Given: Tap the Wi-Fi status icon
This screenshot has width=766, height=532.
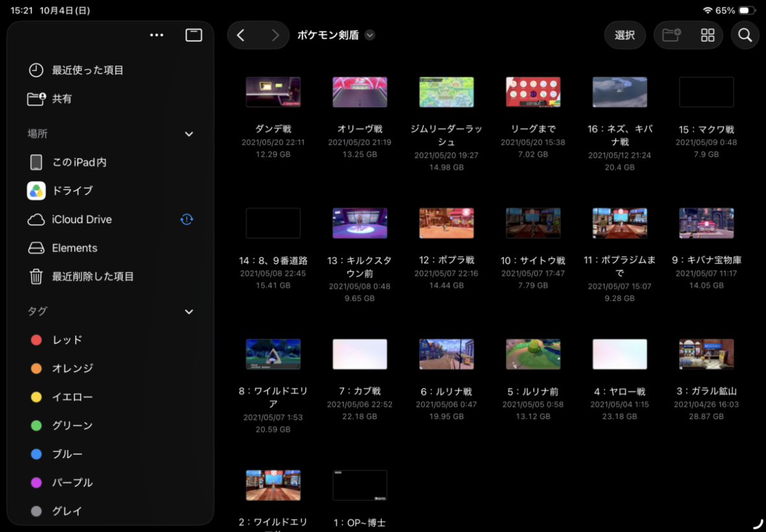Looking at the screenshot, I should click(x=708, y=10).
